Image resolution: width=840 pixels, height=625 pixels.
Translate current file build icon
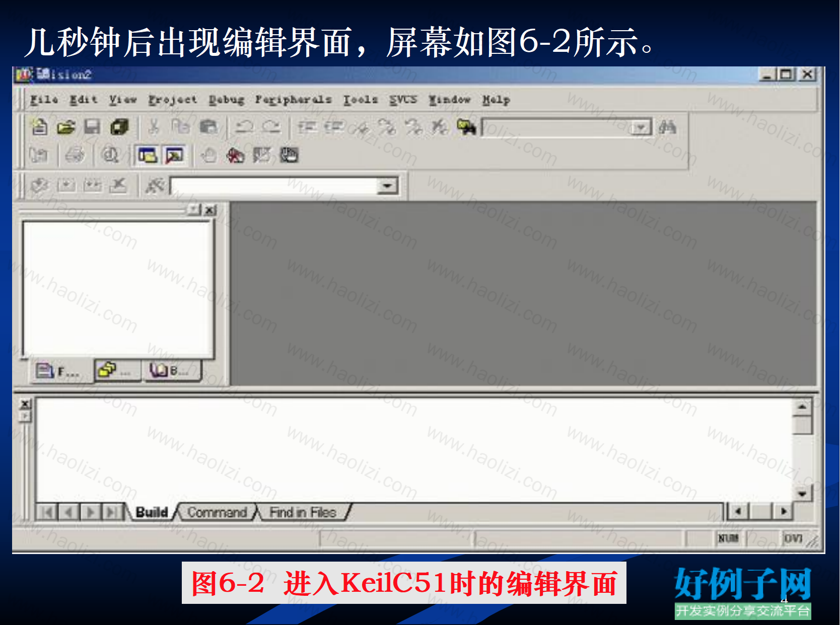point(40,185)
